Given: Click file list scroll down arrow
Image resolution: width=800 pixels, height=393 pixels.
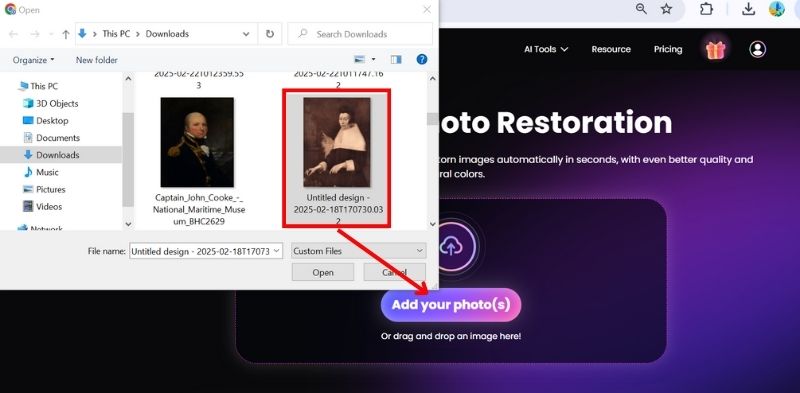Looking at the screenshot, I should point(433,224).
